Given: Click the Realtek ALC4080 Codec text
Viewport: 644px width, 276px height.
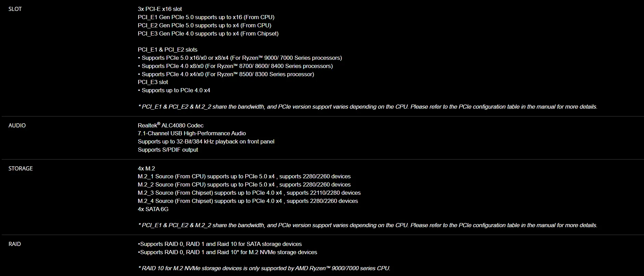Looking at the screenshot, I should tap(171, 125).
